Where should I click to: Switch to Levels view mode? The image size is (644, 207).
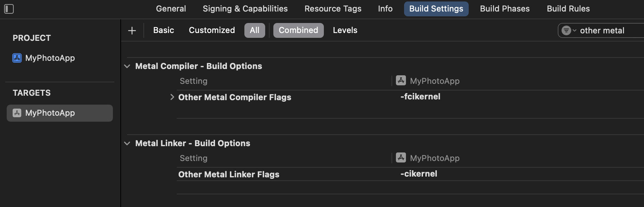point(345,30)
